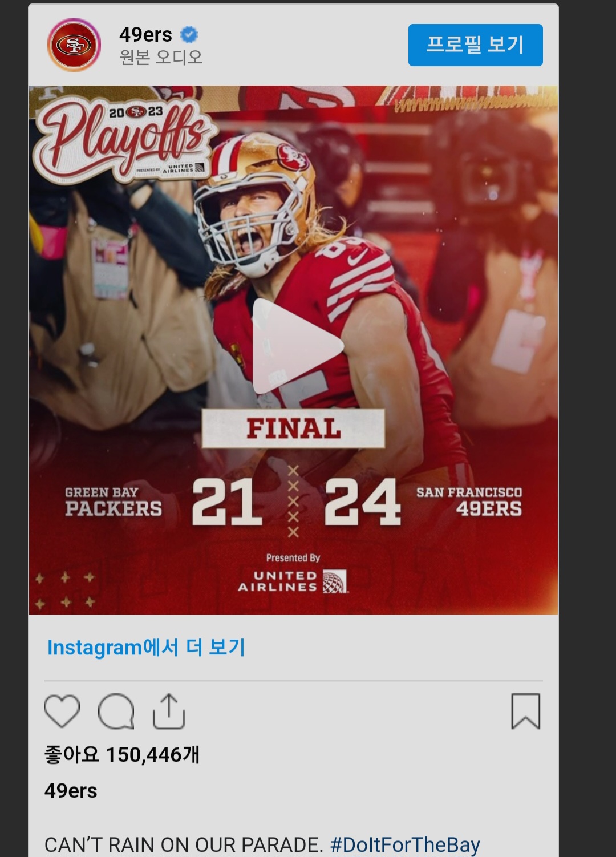Click the 49ers score 24
The image size is (616, 857).
point(362,502)
